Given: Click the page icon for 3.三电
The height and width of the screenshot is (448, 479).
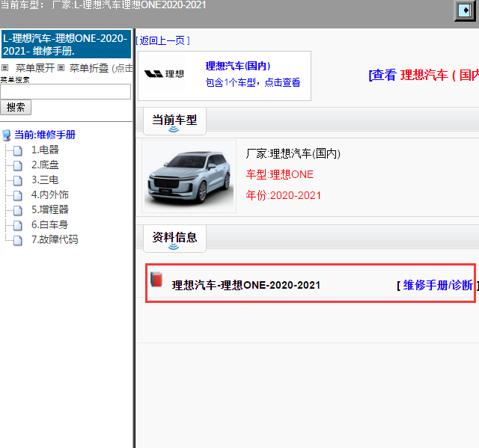Looking at the screenshot, I should 18,180.
